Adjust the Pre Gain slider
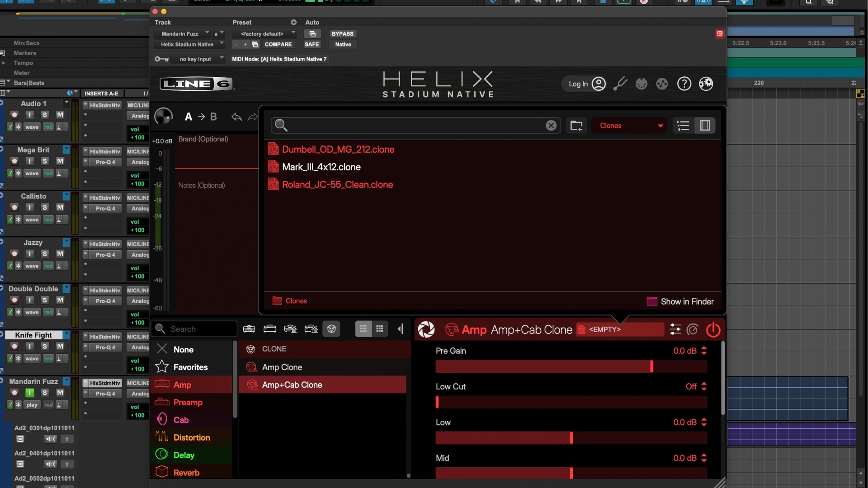The image size is (868, 488). click(x=571, y=366)
